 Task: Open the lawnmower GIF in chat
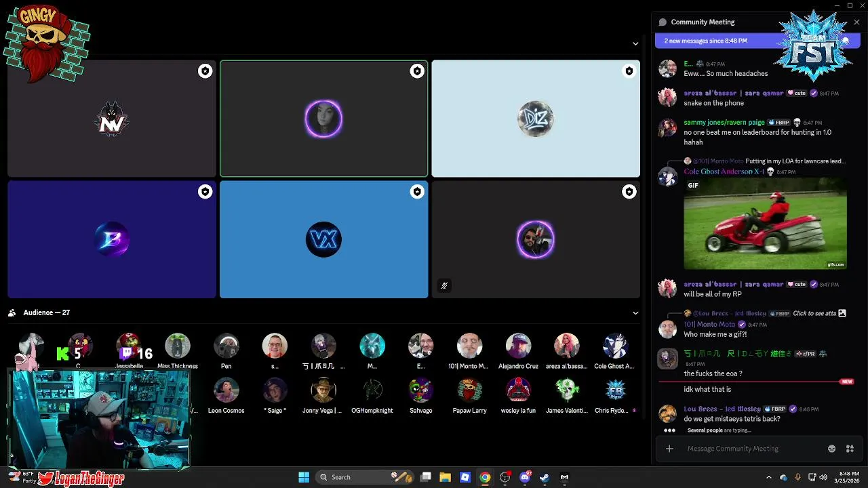pos(765,224)
